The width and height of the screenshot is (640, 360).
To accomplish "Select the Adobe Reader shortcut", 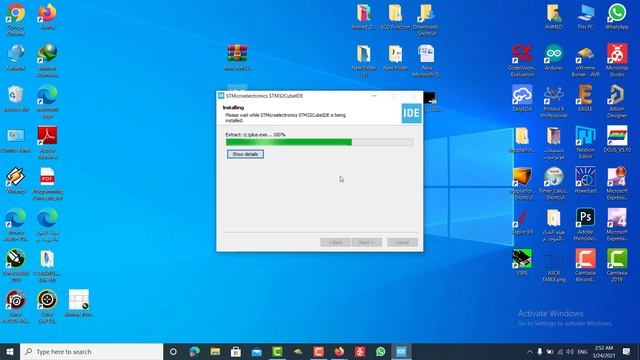I will [x=47, y=142].
